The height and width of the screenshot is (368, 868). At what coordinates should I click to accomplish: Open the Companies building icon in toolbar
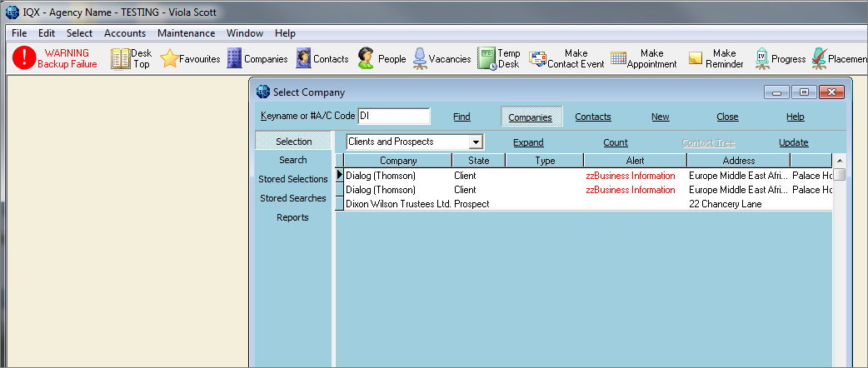point(235,58)
